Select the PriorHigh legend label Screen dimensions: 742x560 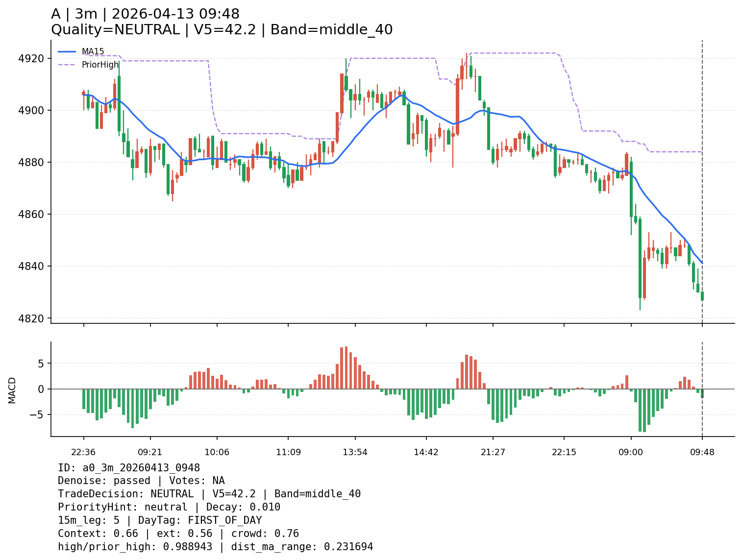pyautogui.click(x=100, y=65)
